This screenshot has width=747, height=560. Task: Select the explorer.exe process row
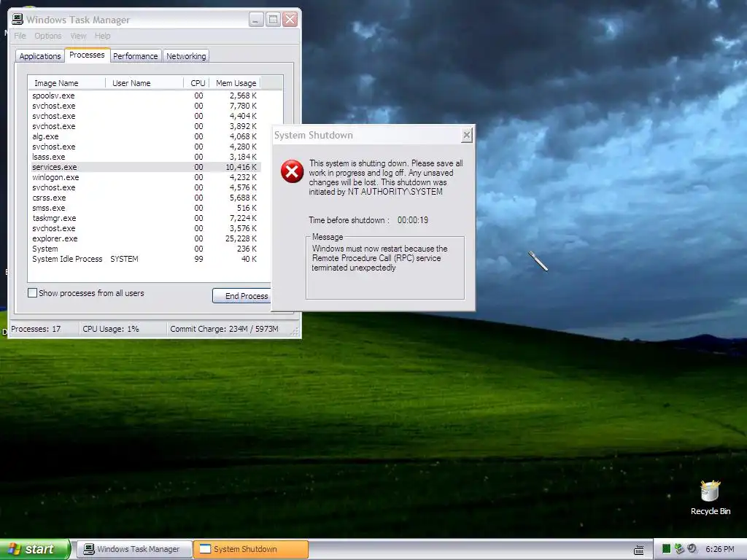[145, 238]
